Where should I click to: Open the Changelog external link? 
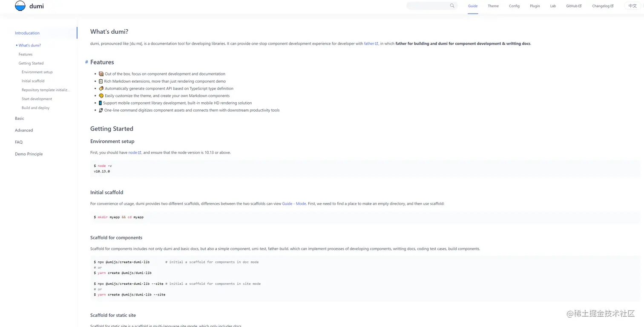tap(603, 6)
